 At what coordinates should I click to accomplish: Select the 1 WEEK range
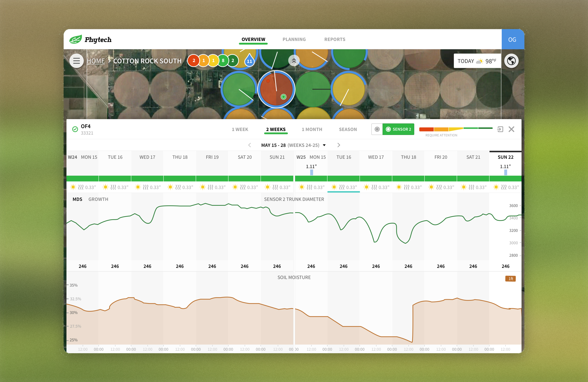click(240, 129)
